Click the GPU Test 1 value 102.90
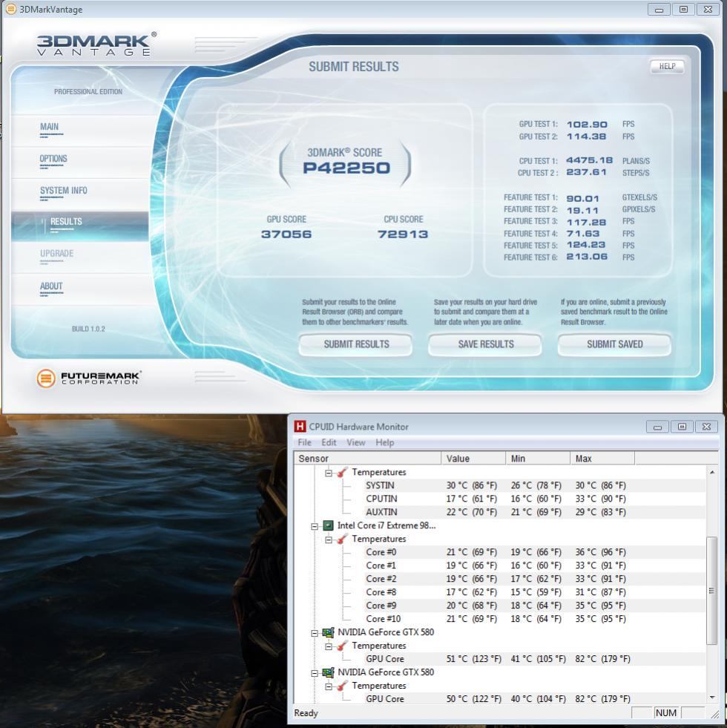Viewport: 727px width, 728px height. coord(587,125)
